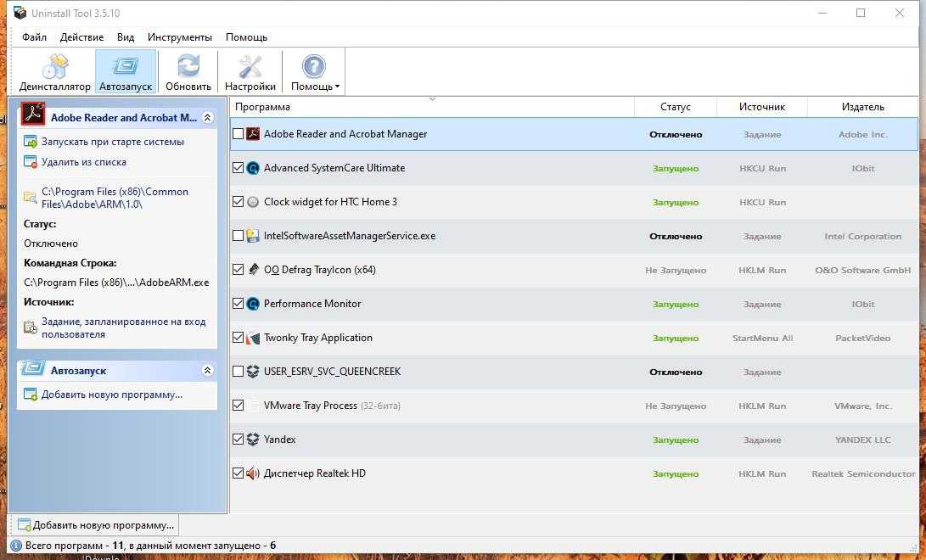926x560 pixels.
Task: Click Задание, запланированное на вход пользователя
Action: click(123, 328)
